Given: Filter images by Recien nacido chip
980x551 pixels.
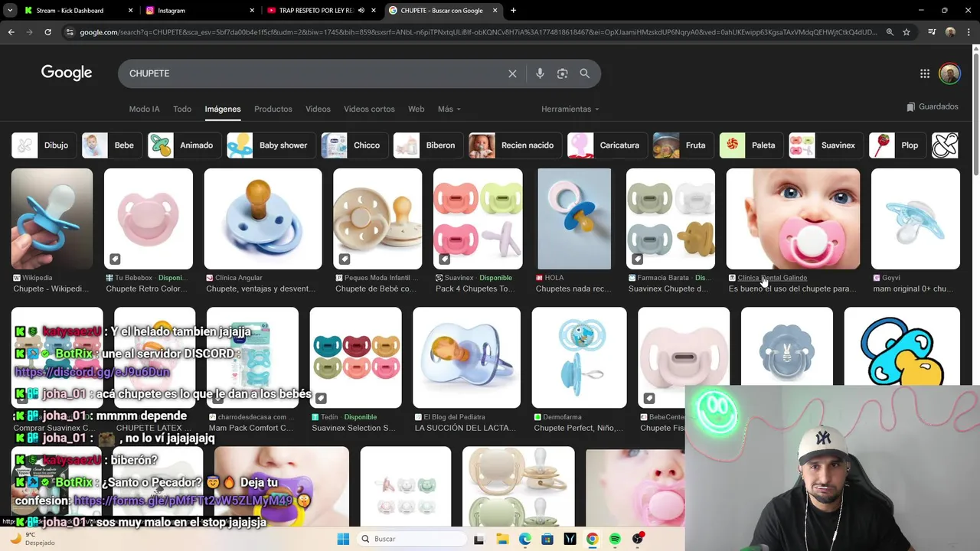Looking at the screenshot, I should point(515,145).
